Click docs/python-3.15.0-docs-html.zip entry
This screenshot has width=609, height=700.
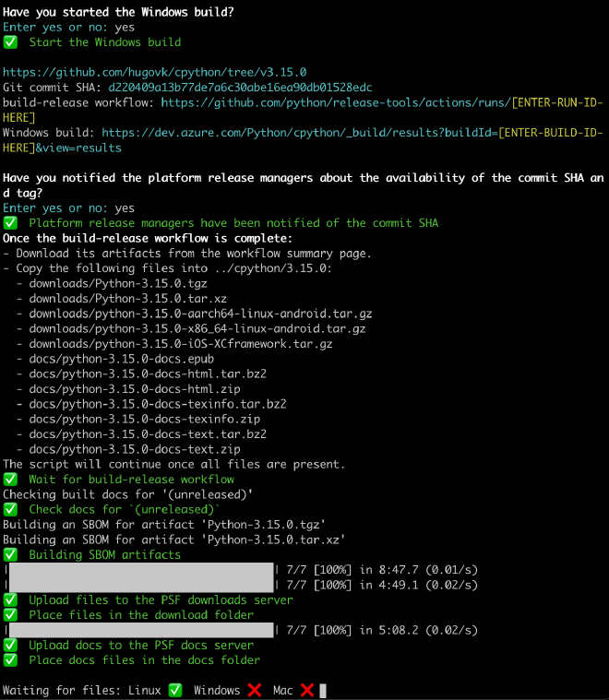[x=135, y=389]
